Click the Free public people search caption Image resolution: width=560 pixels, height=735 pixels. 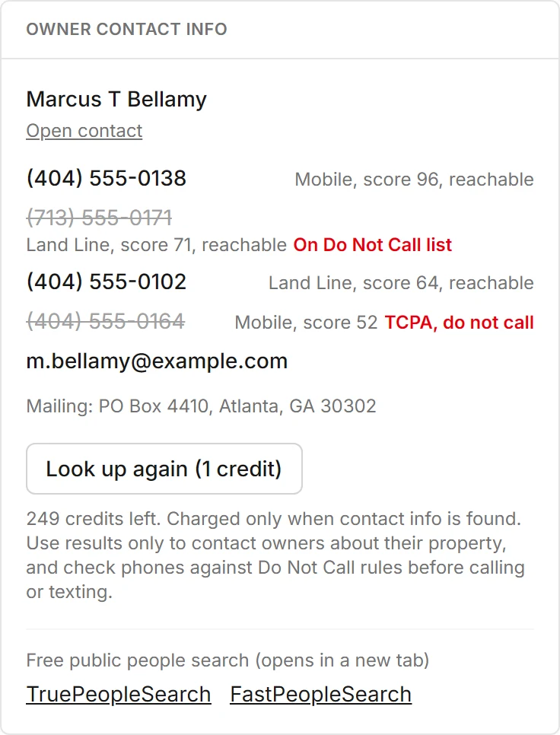click(228, 660)
